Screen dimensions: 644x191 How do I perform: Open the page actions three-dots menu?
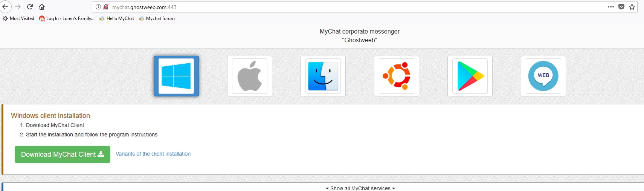[x=611, y=7]
